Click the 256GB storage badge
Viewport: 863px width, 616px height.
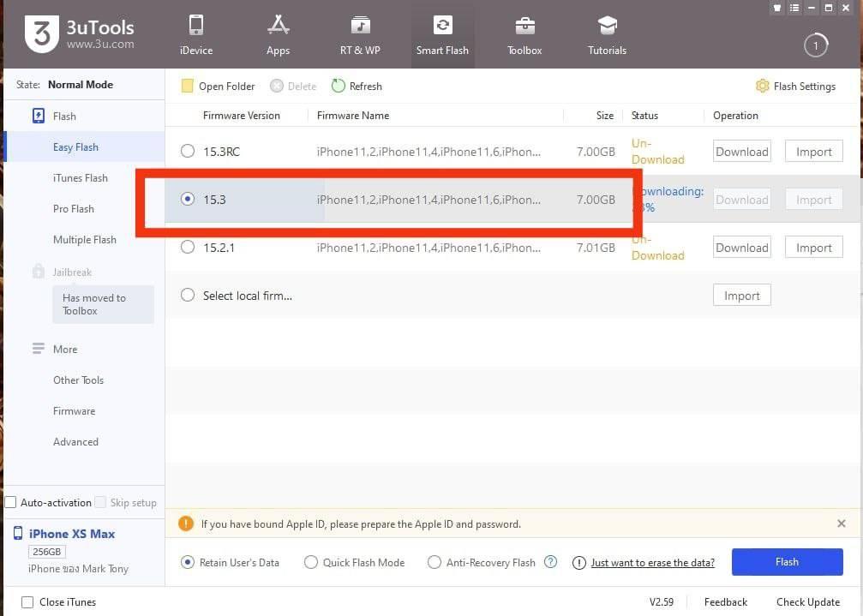click(47, 552)
